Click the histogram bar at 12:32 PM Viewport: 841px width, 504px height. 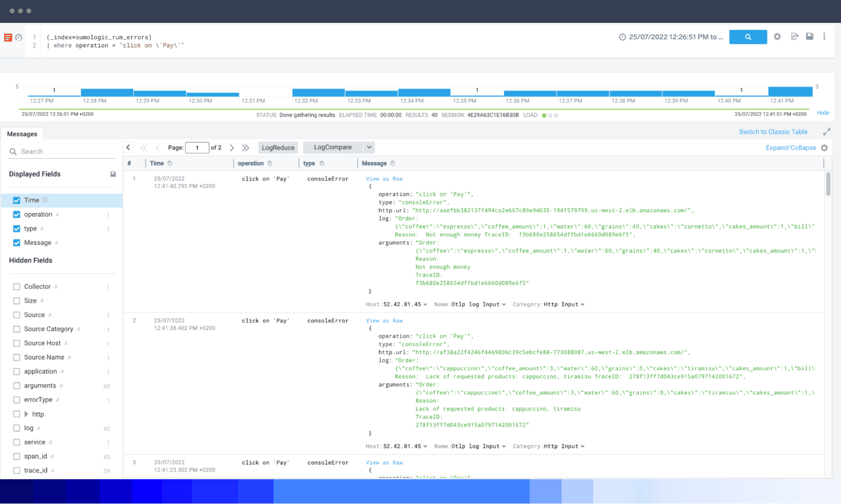[x=318, y=92]
